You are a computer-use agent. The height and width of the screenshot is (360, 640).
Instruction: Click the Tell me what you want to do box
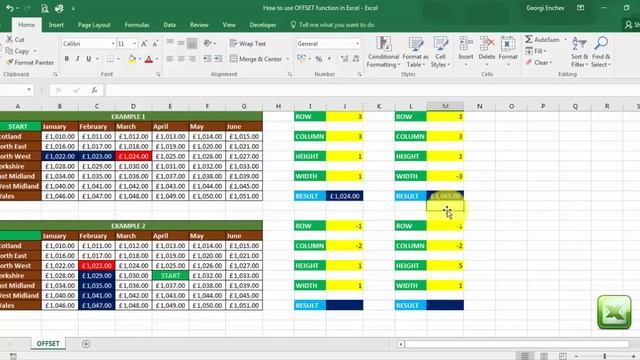point(332,25)
